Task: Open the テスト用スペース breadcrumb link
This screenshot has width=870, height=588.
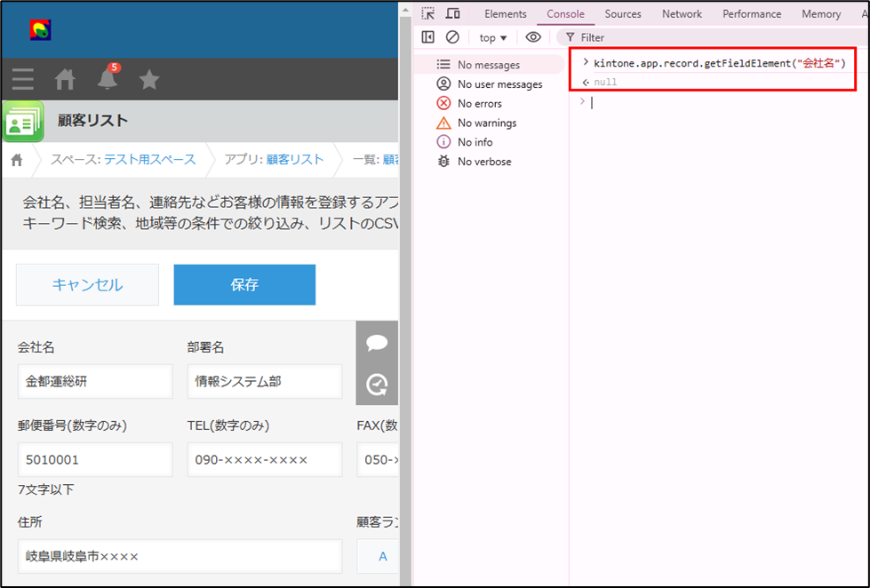Action: tap(149, 159)
